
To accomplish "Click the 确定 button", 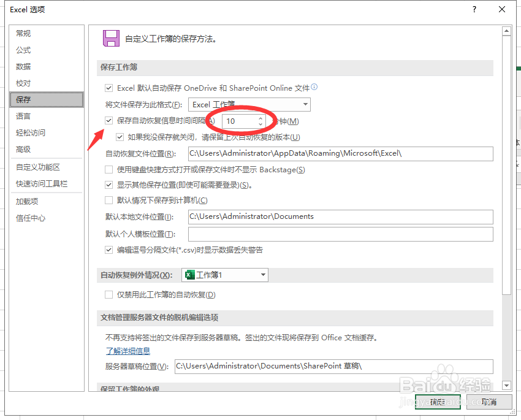I will pyautogui.click(x=438, y=402).
